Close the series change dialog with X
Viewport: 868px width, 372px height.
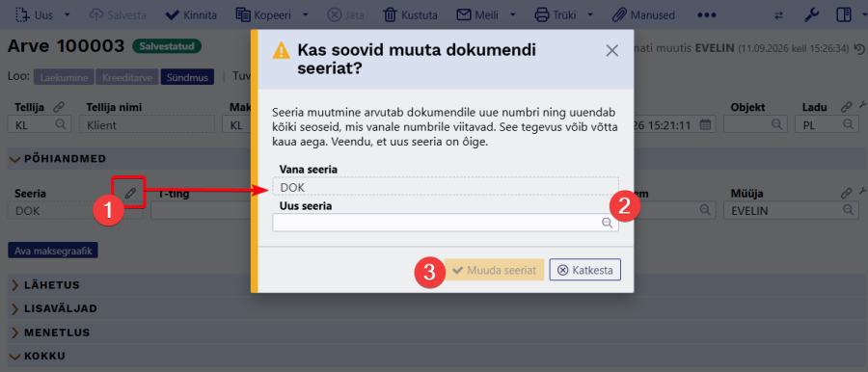(611, 51)
